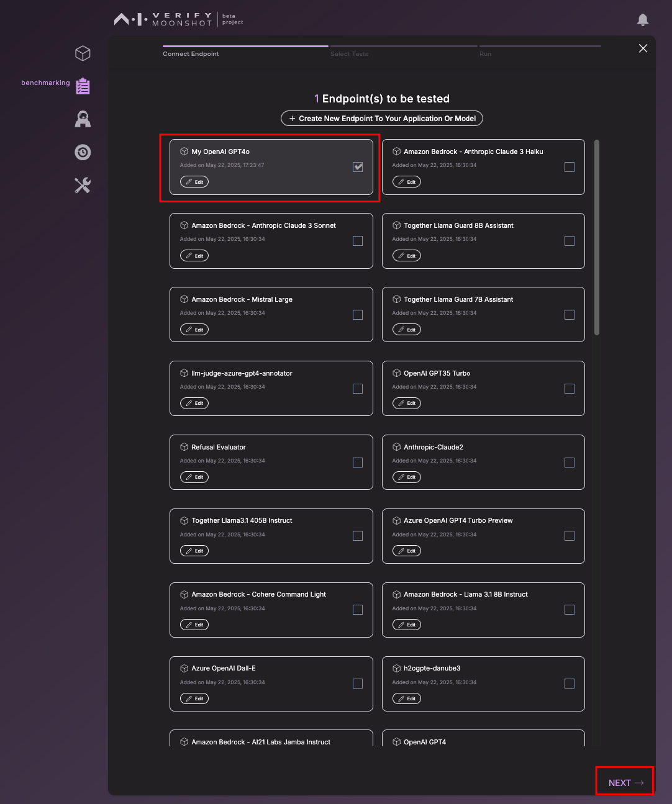672x804 pixels.
Task: Select the Amazon Bedrock Cohere Command Light checkbox
Action: [x=358, y=610]
